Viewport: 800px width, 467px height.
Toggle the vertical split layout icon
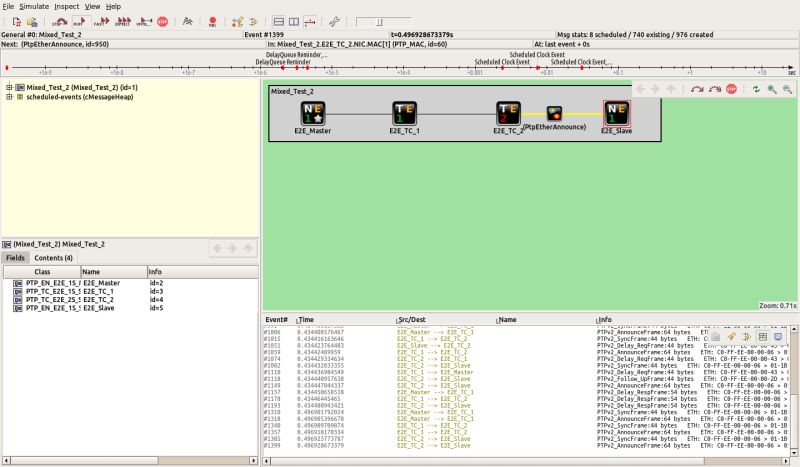point(294,22)
